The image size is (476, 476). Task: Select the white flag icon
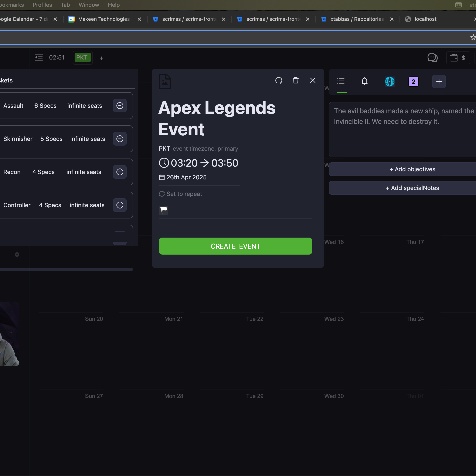[x=164, y=210]
